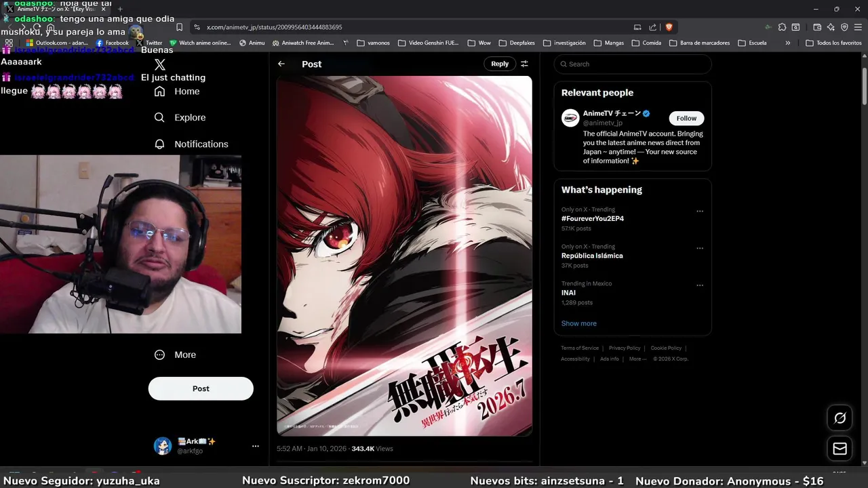This screenshot has width=868, height=488.
Task: Open the Cookie Policy link
Action: coord(666,348)
